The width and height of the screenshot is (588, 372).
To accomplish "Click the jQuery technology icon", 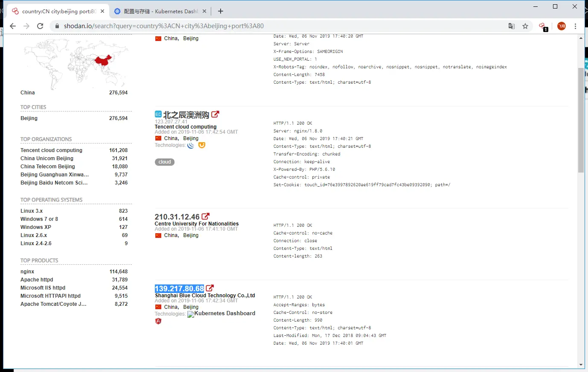I will click(191, 145).
